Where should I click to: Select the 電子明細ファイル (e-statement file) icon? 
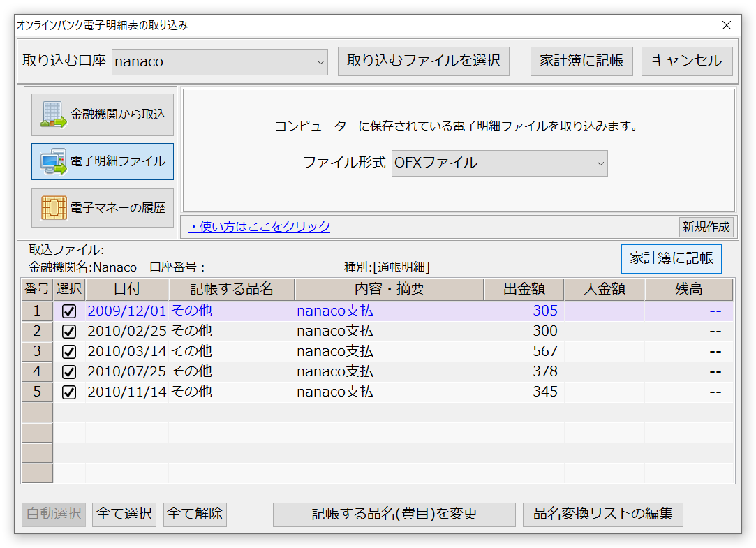102,161
